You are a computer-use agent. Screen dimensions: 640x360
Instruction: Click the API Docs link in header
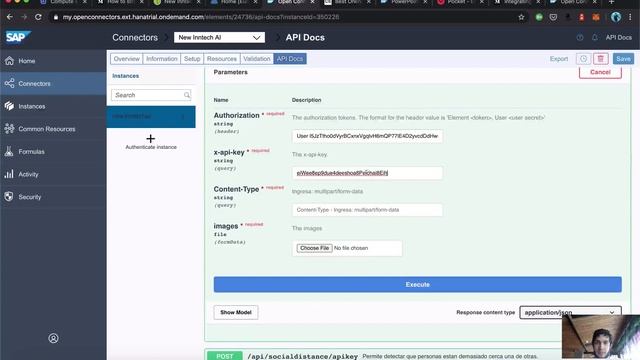[619, 38]
